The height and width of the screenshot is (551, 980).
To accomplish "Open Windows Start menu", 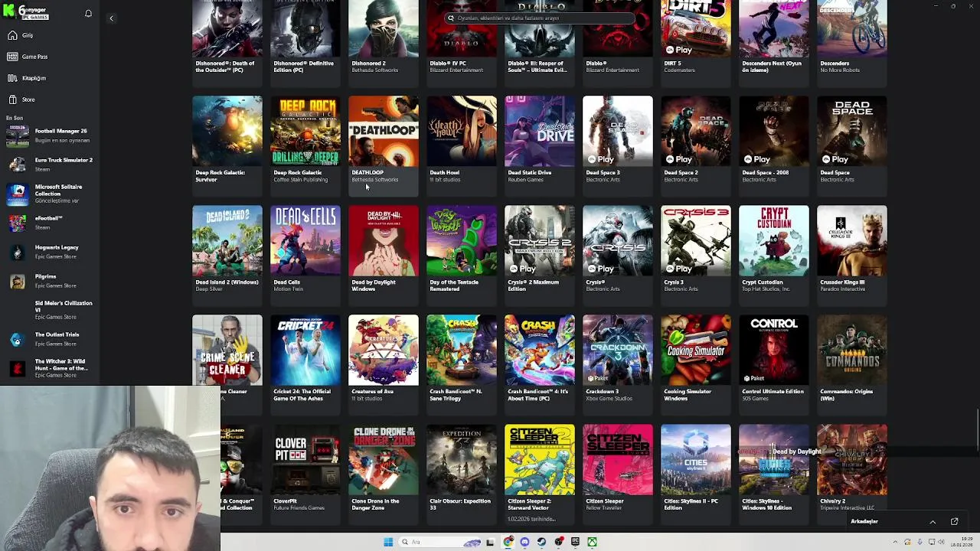I will pyautogui.click(x=388, y=542).
